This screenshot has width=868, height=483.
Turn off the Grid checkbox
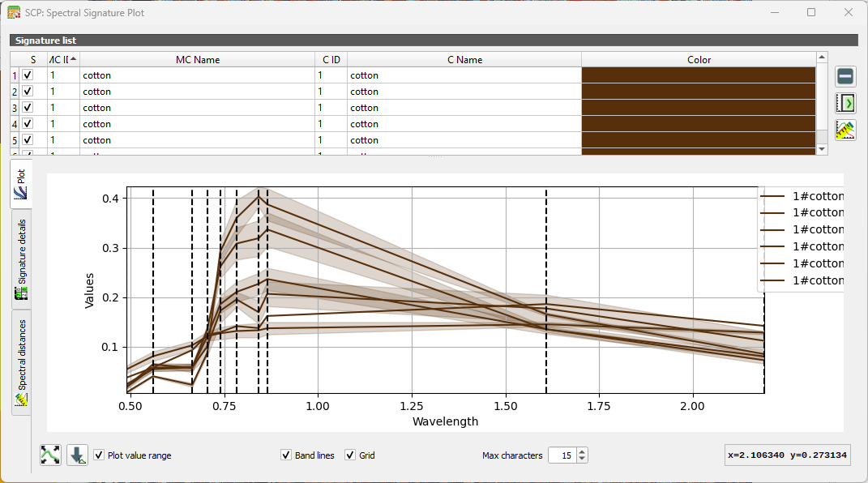350,455
